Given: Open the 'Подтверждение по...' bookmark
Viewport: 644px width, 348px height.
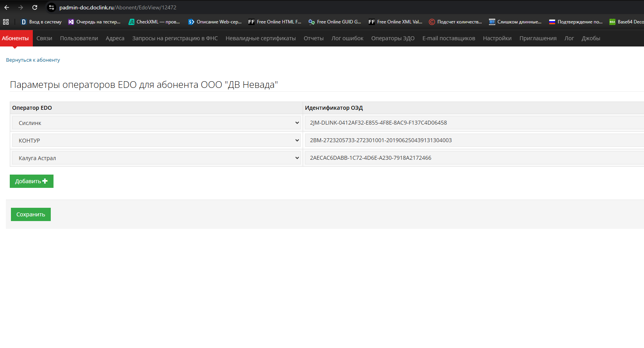Looking at the screenshot, I should click(576, 22).
